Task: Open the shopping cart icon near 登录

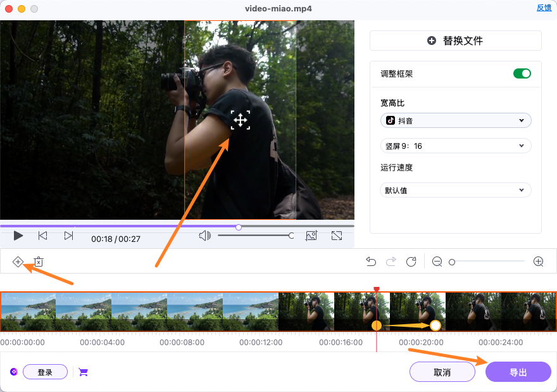Action: tap(83, 372)
